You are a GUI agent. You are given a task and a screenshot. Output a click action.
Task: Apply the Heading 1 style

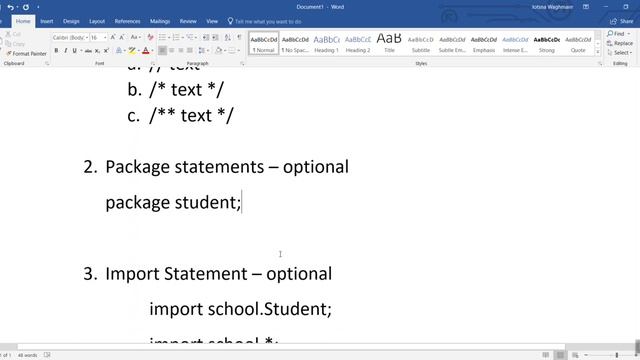click(327, 43)
